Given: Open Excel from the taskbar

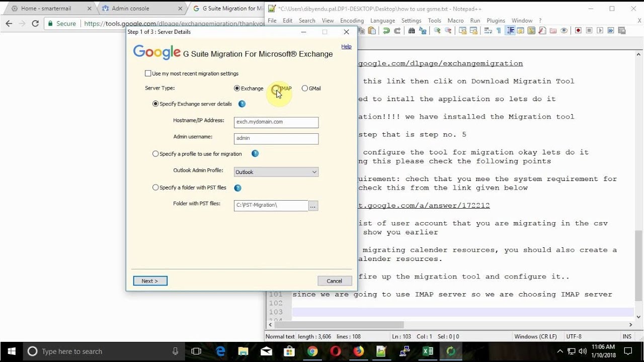Looking at the screenshot, I should coord(428,351).
